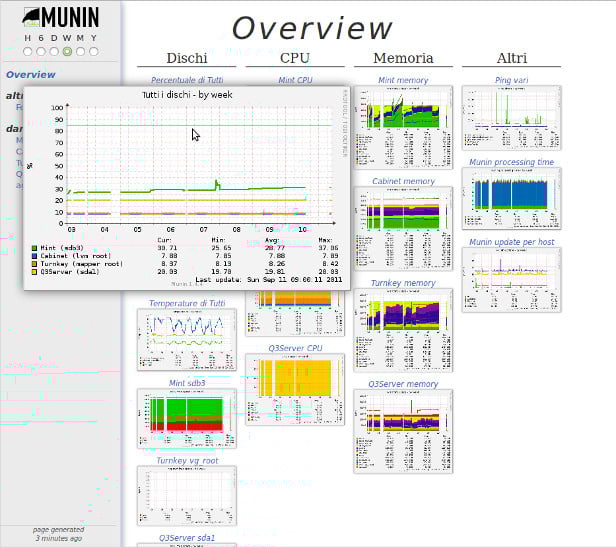Click the Munin processing time graph thumbnail

512,199
